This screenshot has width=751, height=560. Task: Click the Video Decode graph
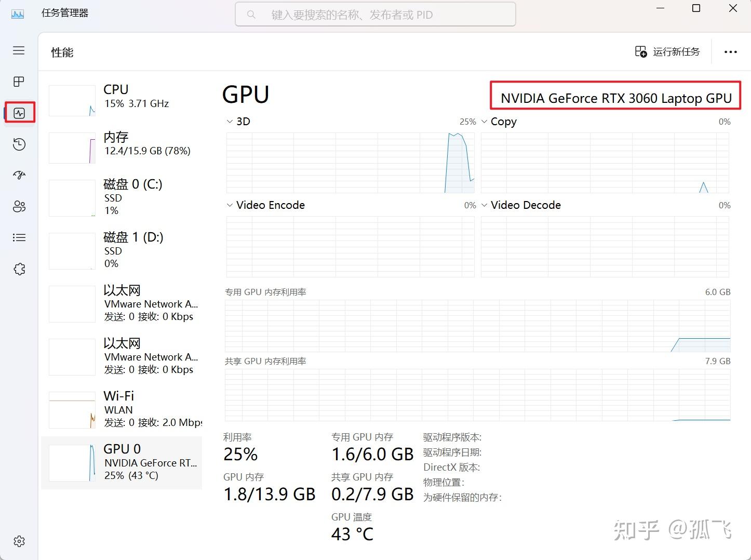point(605,247)
